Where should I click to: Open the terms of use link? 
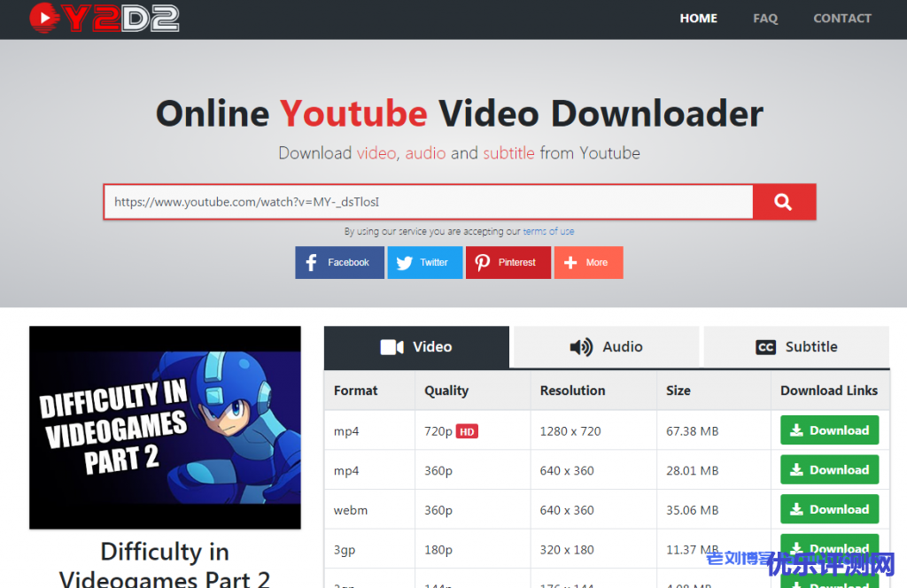548,231
